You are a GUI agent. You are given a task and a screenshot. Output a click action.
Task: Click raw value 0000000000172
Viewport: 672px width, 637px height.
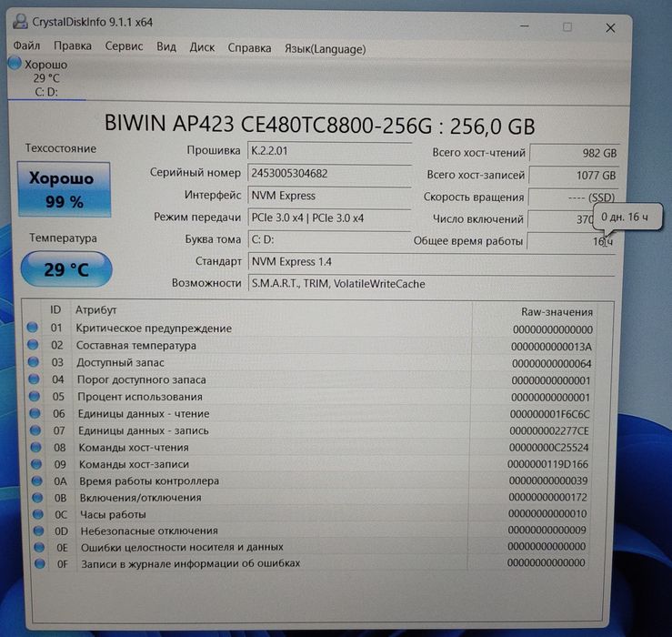click(x=547, y=497)
